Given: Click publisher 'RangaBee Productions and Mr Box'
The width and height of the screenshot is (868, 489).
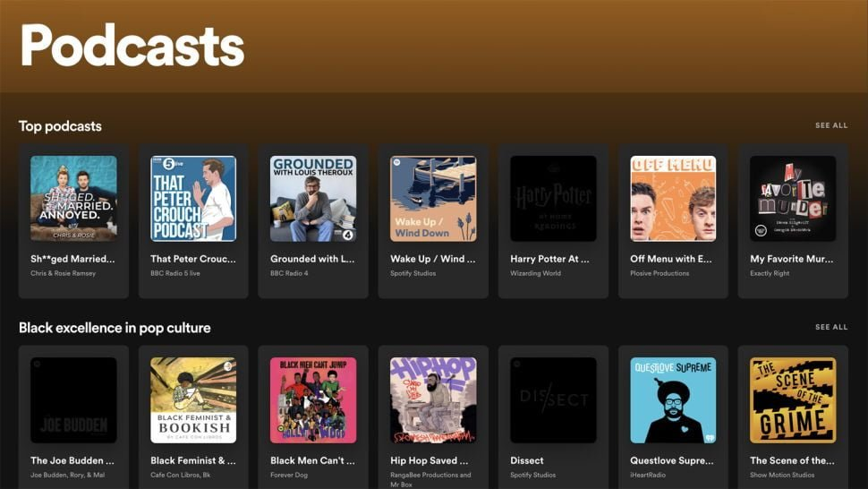Looking at the screenshot, I should point(430,479).
